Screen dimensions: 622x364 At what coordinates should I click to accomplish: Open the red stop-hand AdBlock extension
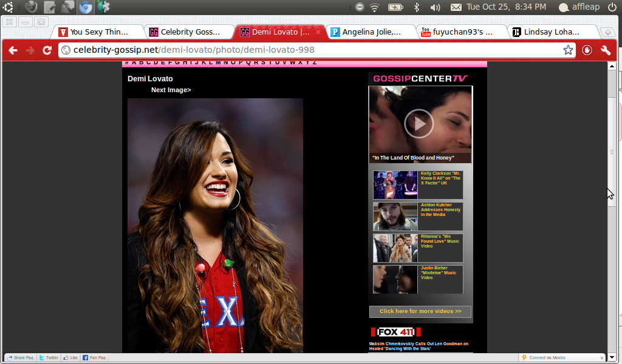[x=587, y=50]
